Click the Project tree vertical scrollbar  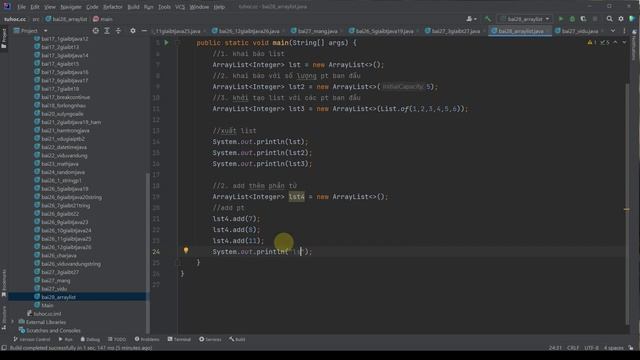point(148,253)
